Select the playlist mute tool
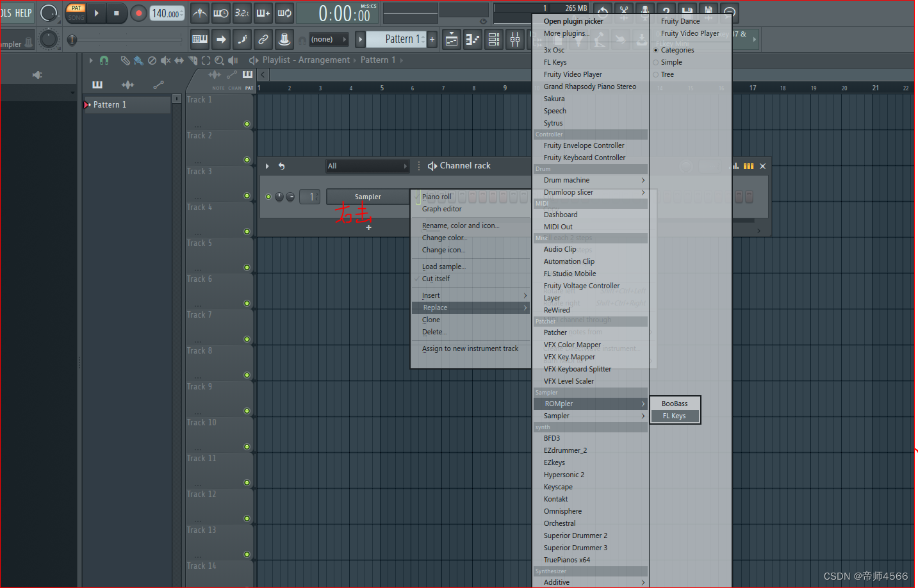This screenshot has width=918, height=588. tap(165, 60)
